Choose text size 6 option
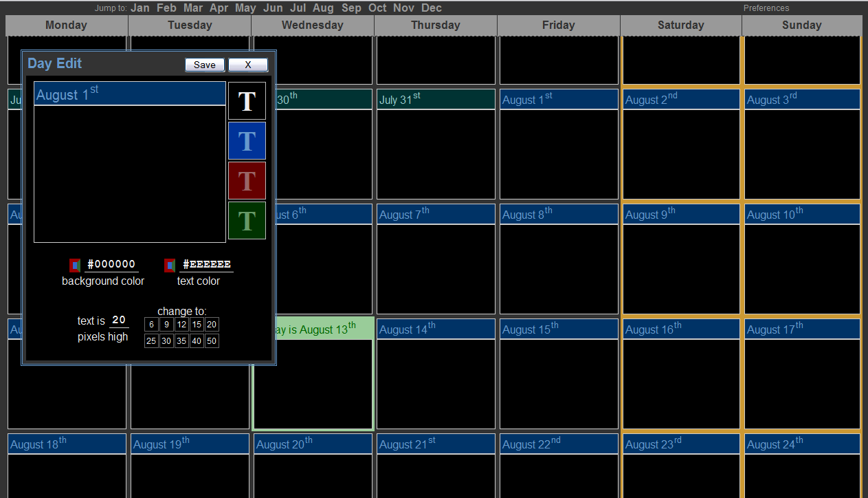 pos(152,325)
